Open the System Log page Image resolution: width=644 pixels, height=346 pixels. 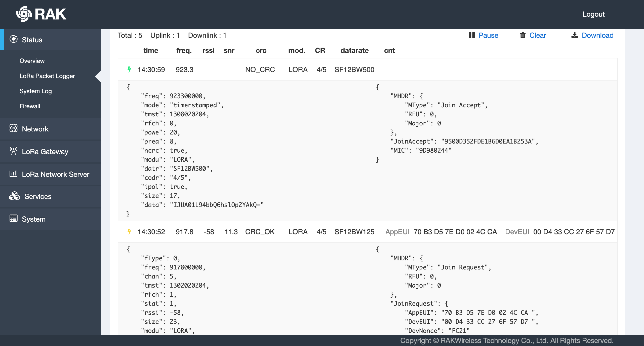[35, 91]
